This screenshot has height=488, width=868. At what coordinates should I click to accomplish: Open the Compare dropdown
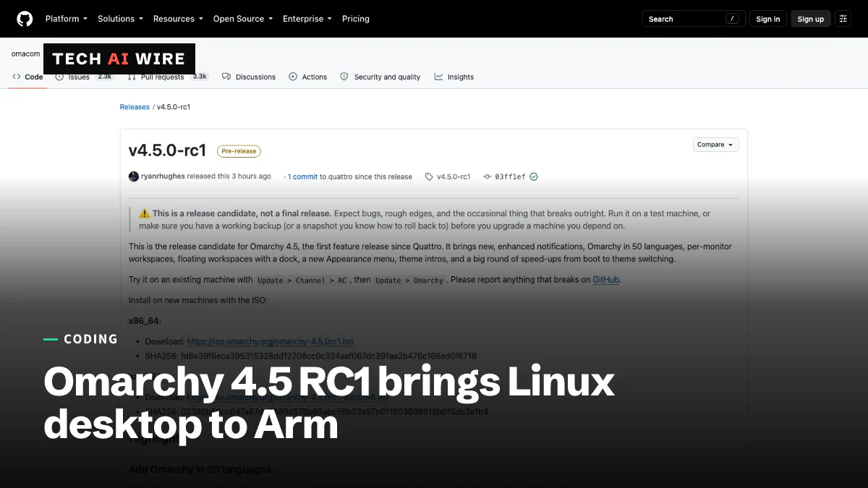[715, 145]
